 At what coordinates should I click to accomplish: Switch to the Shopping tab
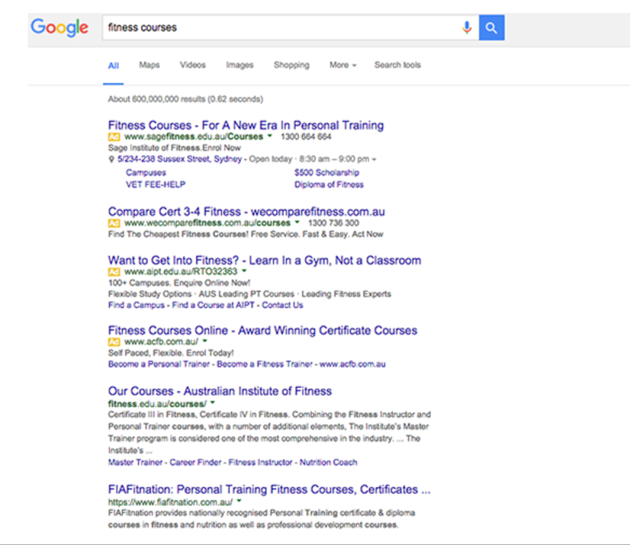tap(291, 65)
